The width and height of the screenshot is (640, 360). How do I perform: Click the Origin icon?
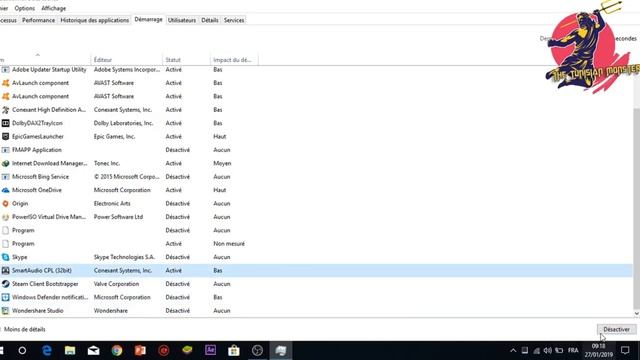5,204
